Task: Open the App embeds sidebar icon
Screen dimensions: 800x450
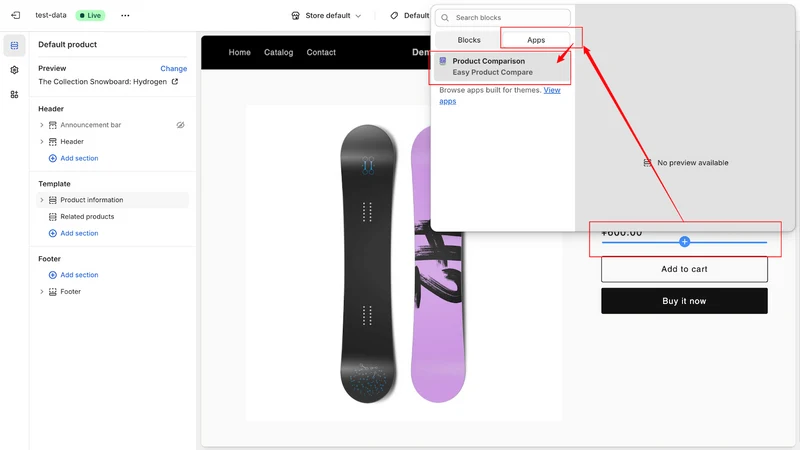Action: pos(14,94)
